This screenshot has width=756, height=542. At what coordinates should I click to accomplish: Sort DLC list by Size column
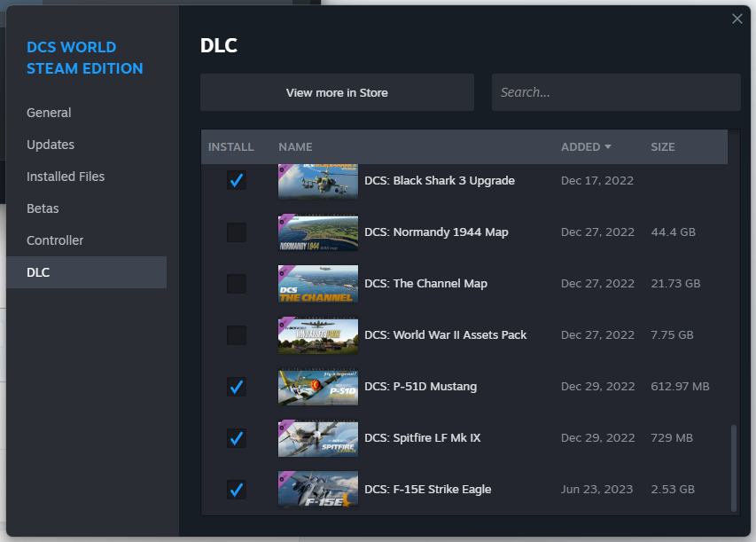(662, 146)
